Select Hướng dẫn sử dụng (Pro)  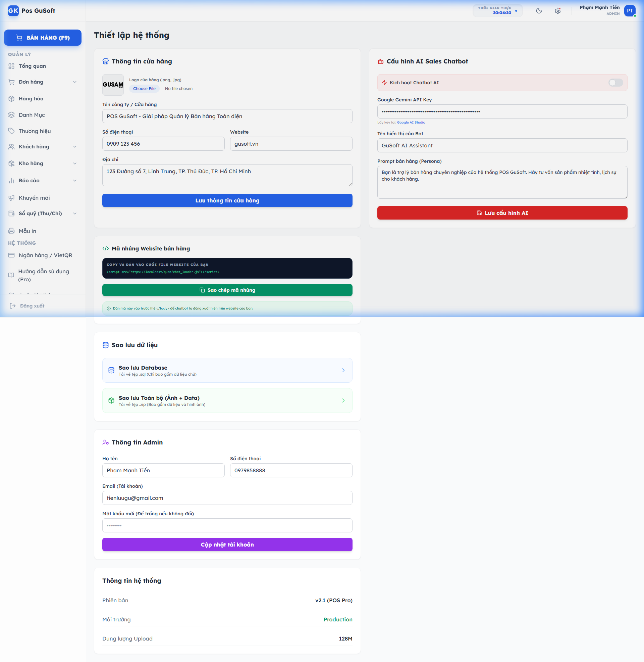pos(44,275)
